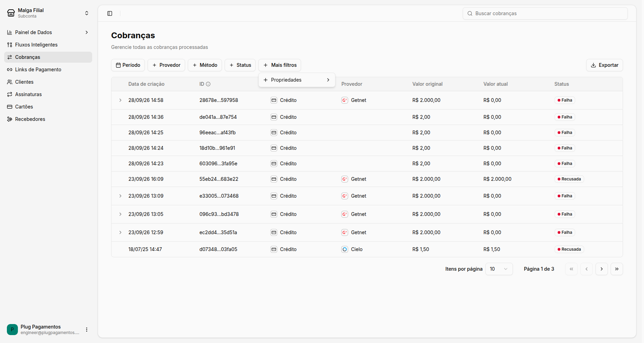Click the Malga Filial store icon
This screenshot has width=644, height=343.
(11, 13)
